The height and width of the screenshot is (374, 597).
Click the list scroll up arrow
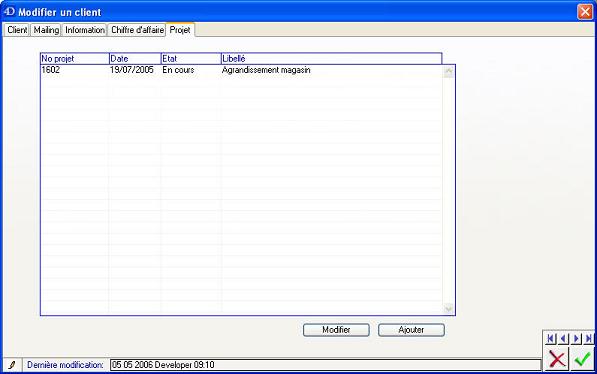coord(449,71)
